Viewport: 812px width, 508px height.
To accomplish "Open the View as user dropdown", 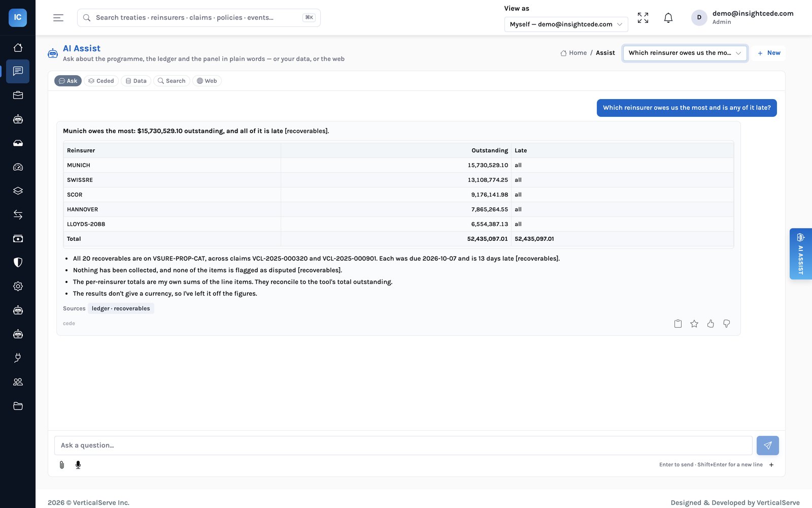I will [566, 24].
